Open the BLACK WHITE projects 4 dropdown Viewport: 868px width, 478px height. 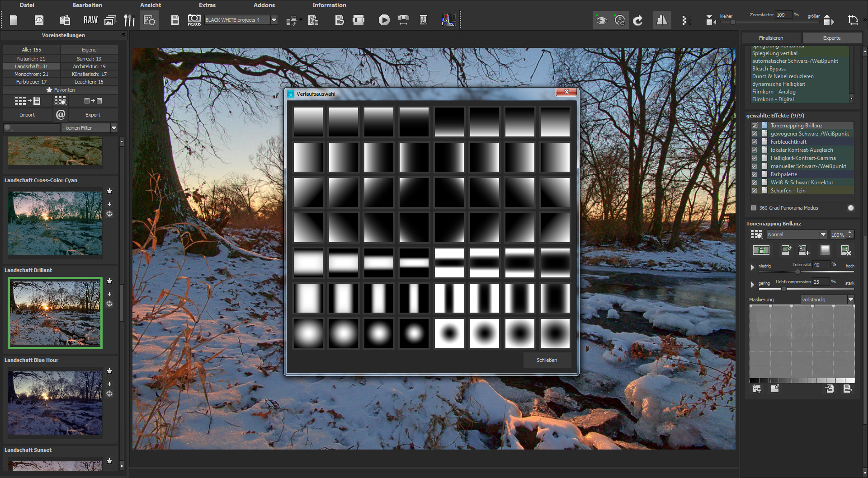point(274,20)
